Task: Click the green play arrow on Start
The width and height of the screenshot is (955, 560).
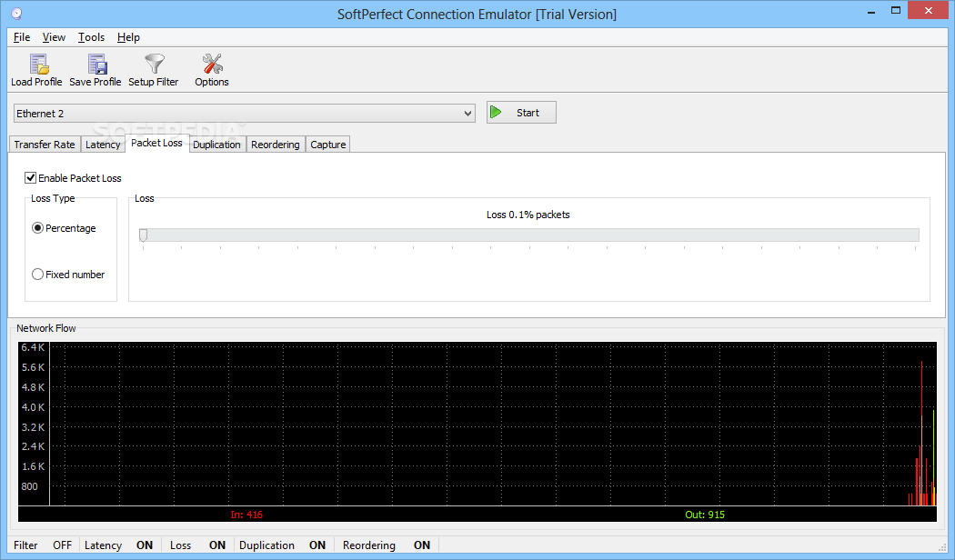Action: pos(496,113)
